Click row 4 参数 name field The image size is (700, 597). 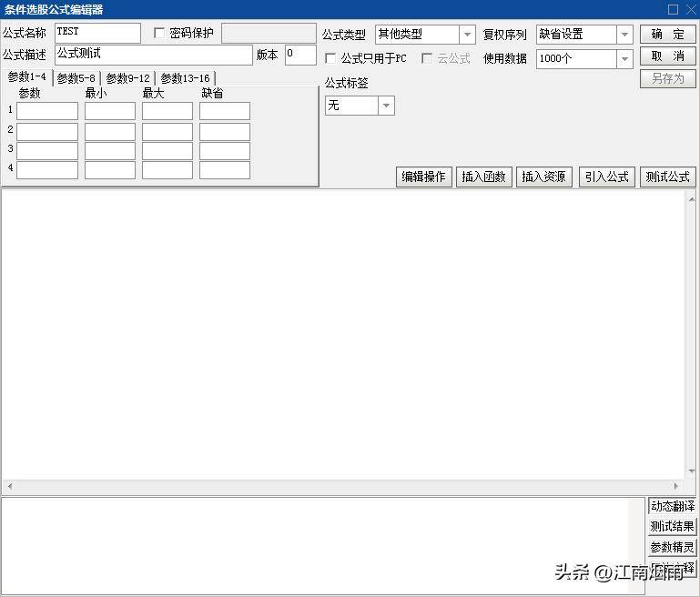(x=47, y=170)
